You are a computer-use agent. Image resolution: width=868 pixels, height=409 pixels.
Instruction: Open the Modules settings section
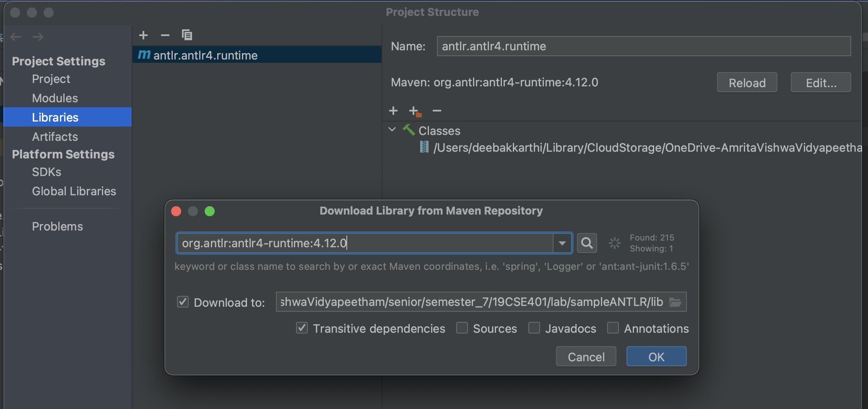click(x=55, y=98)
